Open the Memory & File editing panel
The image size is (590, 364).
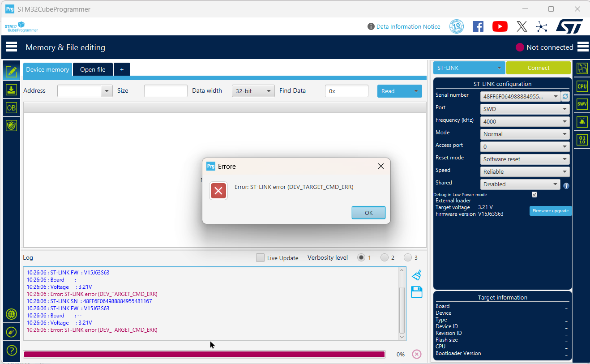tap(11, 72)
